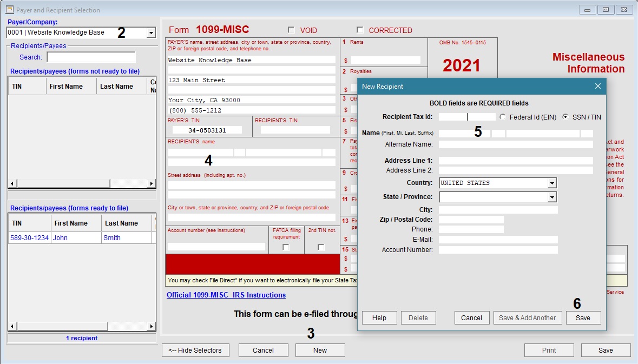This screenshot has height=364, width=638.
Task: Click Last Name header in ready list
Action: [126, 223]
